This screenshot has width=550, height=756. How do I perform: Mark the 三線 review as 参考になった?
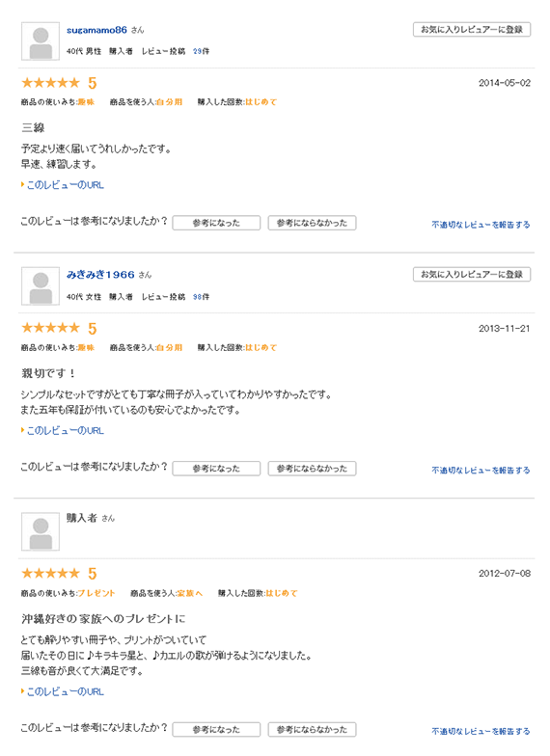pyautogui.click(x=216, y=223)
